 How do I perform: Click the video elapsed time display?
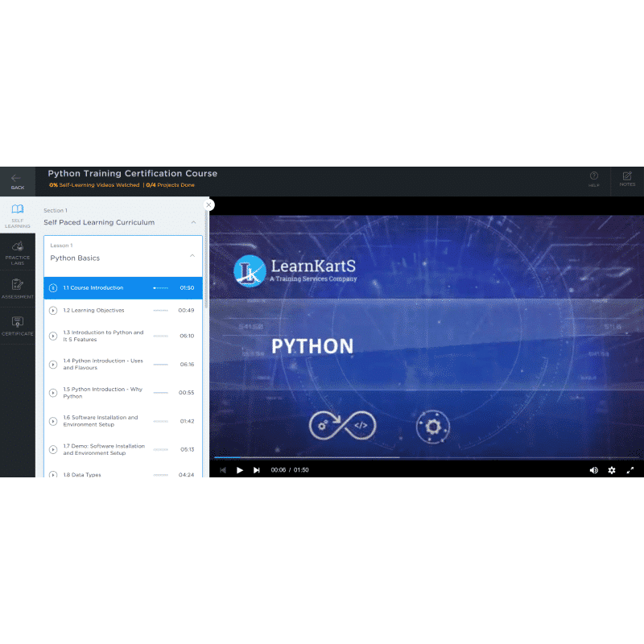point(278,470)
